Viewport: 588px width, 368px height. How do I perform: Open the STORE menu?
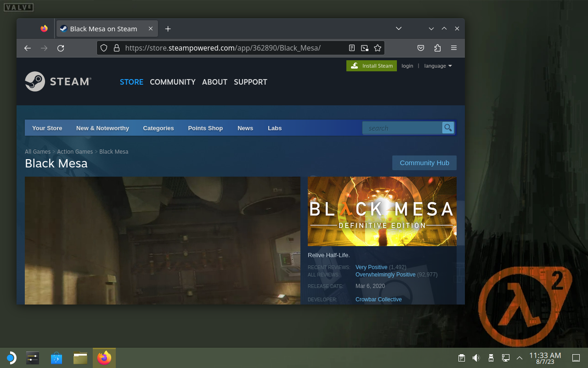click(x=131, y=82)
